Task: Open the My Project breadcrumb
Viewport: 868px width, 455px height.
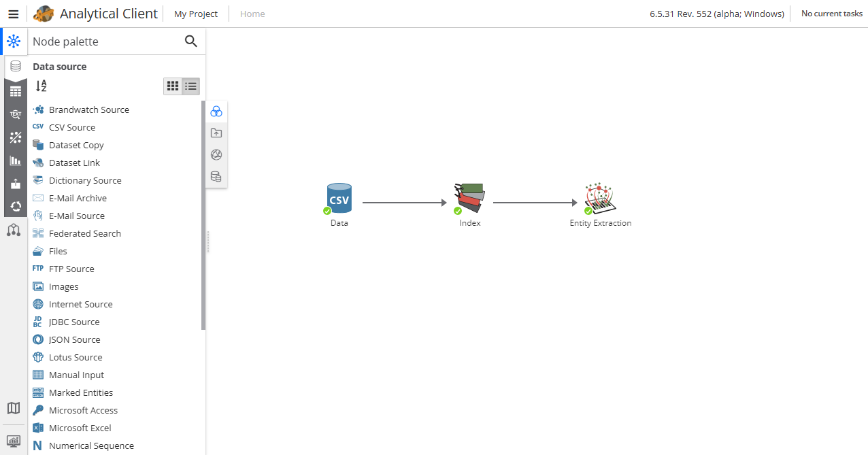Action: coord(196,14)
